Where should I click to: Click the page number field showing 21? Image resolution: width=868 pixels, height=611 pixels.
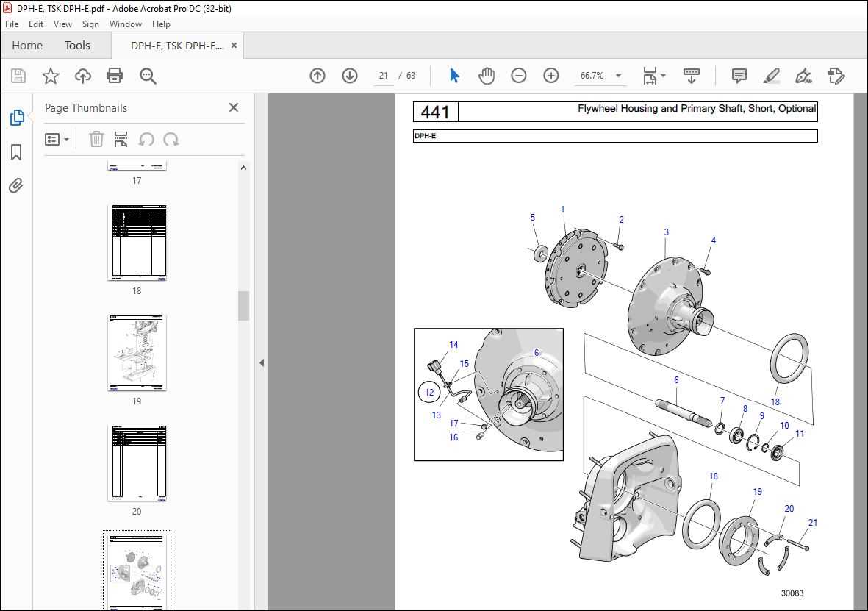tap(383, 76)
